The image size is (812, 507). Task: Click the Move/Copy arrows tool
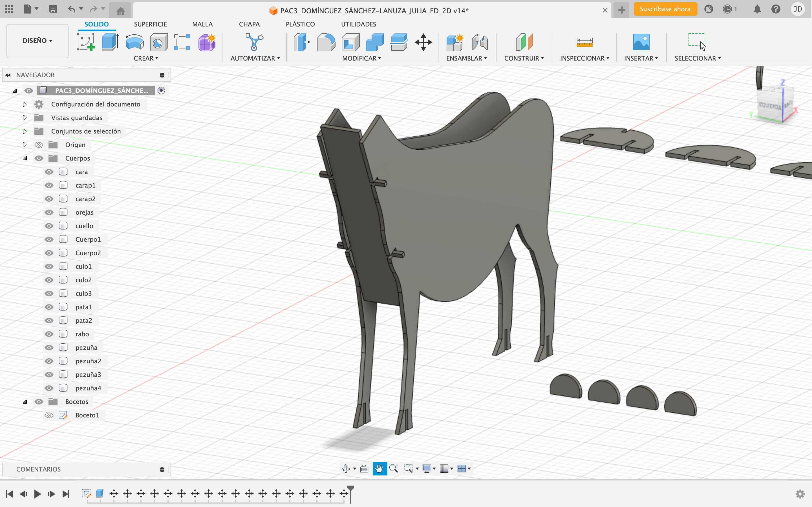click(x=423, y=42)
